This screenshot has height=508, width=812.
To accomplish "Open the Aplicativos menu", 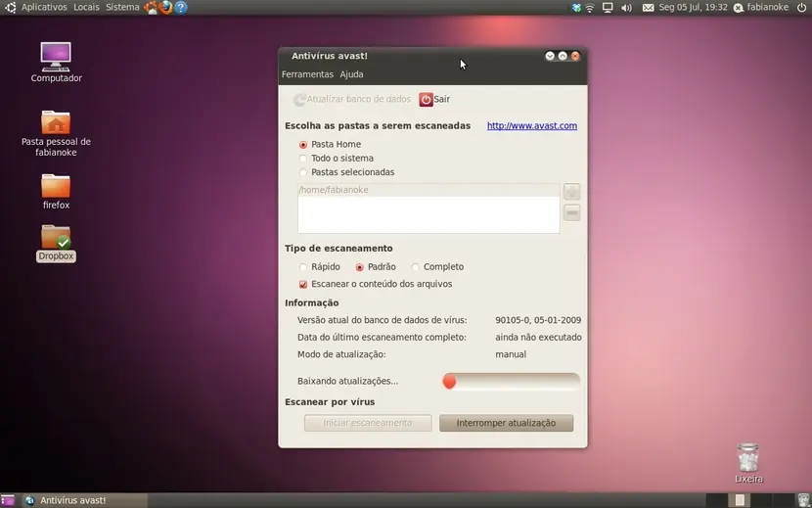I will [x=44, y=7].
